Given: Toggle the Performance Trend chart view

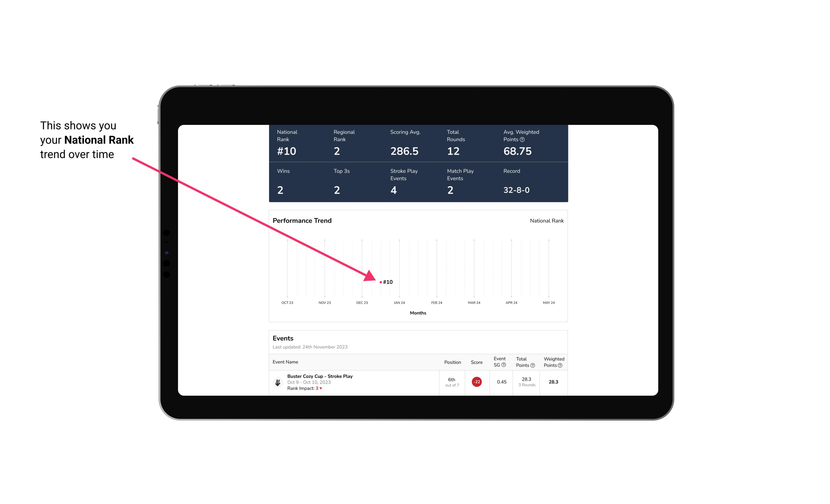Looking at the screenshot, I should [546, 220].
